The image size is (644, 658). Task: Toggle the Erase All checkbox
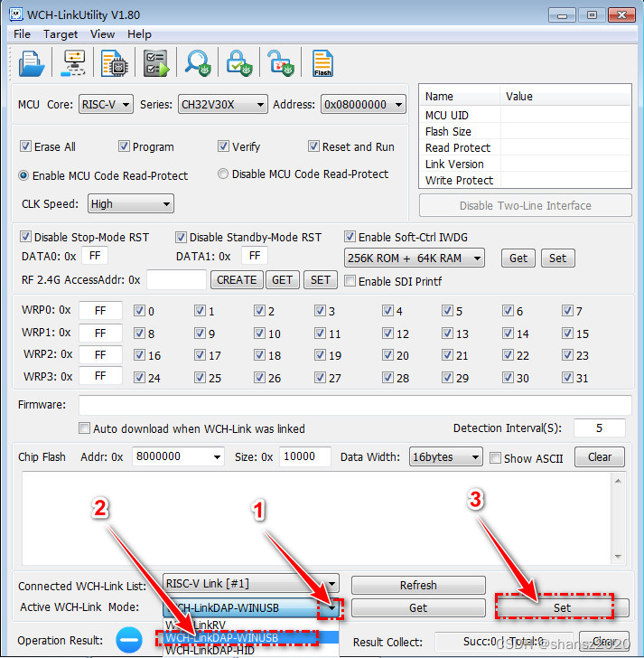pos(25,146)
